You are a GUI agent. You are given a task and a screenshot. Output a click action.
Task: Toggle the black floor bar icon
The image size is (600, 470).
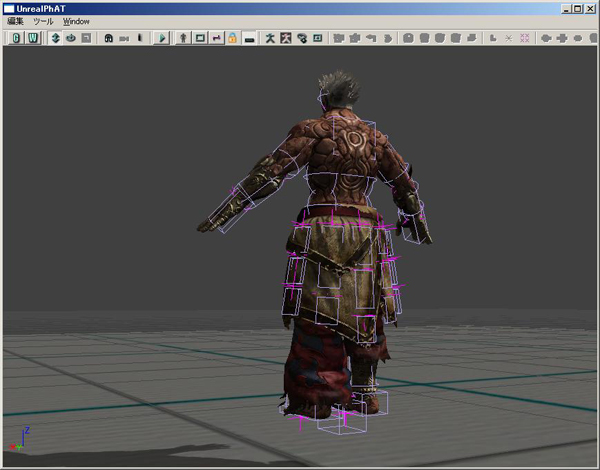(x=249, y=38)
